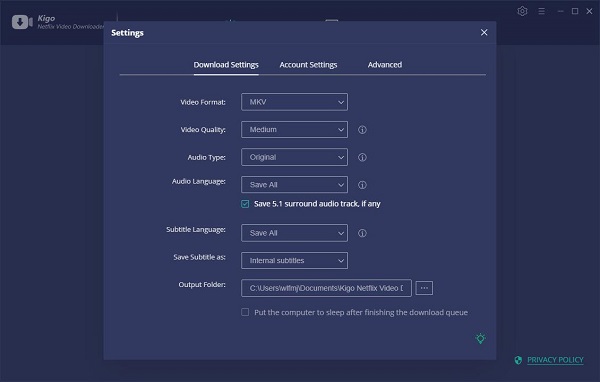Viewport: 600px width, 382px height.
Task: Enable sleep after finishing download queue
Action: click(245, 312)
